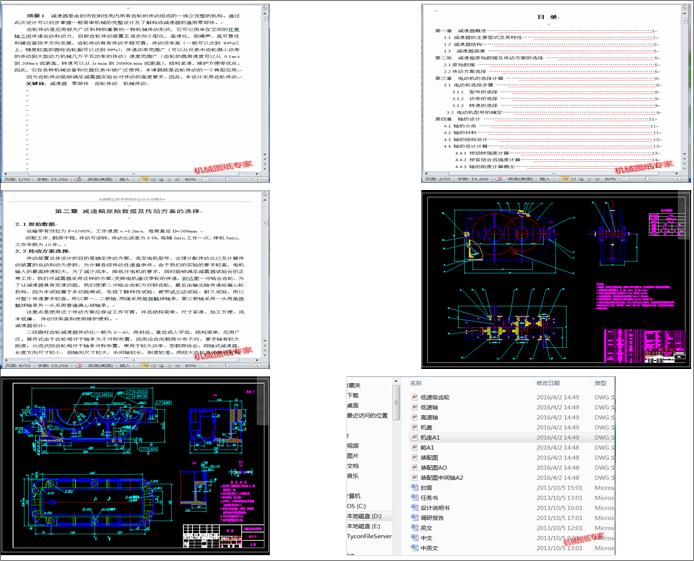Adjust zoom slider in page 6/50 Word window

click(x=227, y=365)
